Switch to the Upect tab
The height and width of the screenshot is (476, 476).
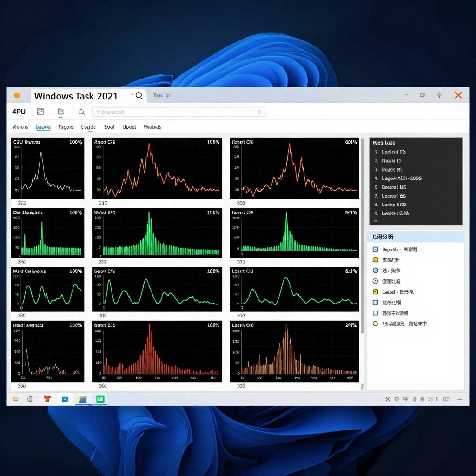129,127
